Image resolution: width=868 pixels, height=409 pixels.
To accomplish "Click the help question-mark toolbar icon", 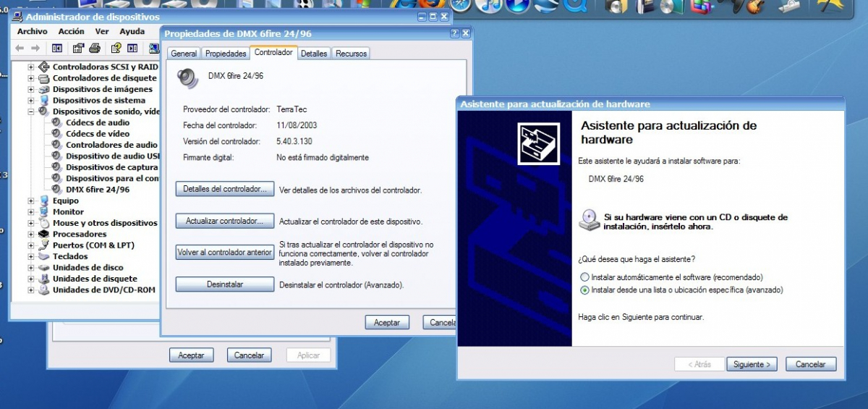I will pyautogui.click(x=115, y=49).
